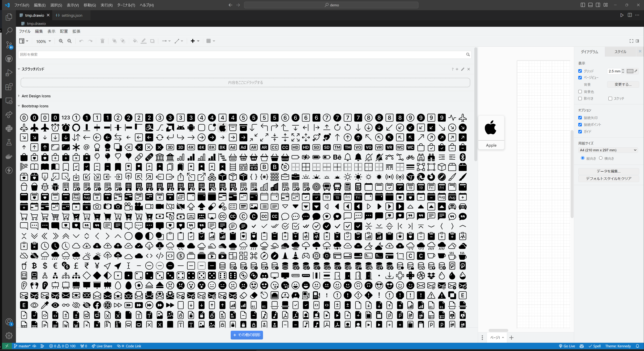Expand the Ant Design Icons section

[36, 96]
